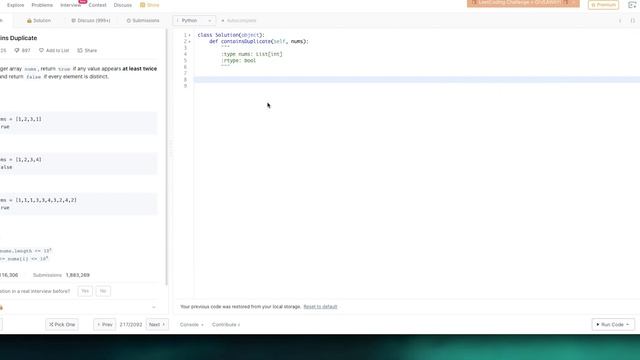Image resolution: width=640 pixels, height=360 pixels.
Task: Click the editor braces settings icon
Action: click(x=633, y=20)
